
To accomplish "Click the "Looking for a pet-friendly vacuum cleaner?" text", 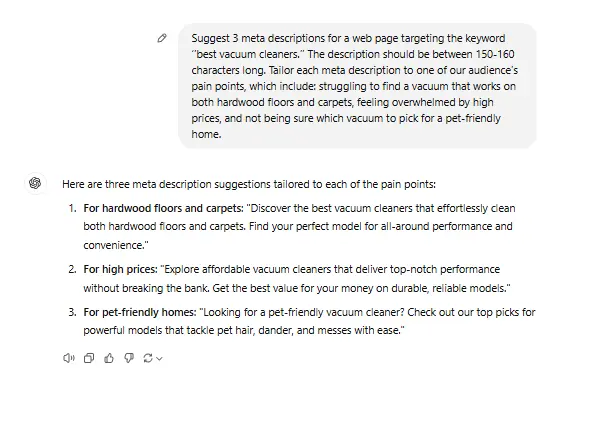I will click(300, 312).
